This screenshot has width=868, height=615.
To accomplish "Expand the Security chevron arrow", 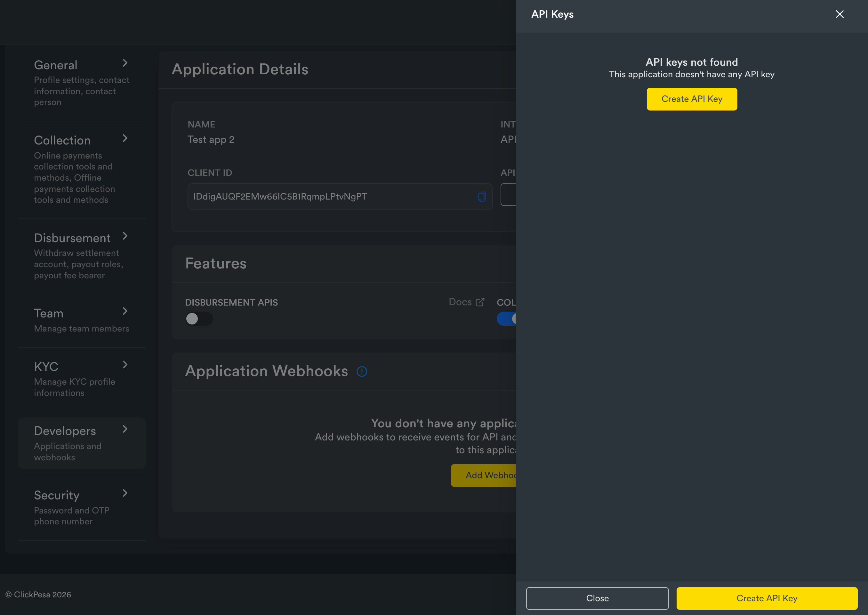I will (x=125, y=493).
